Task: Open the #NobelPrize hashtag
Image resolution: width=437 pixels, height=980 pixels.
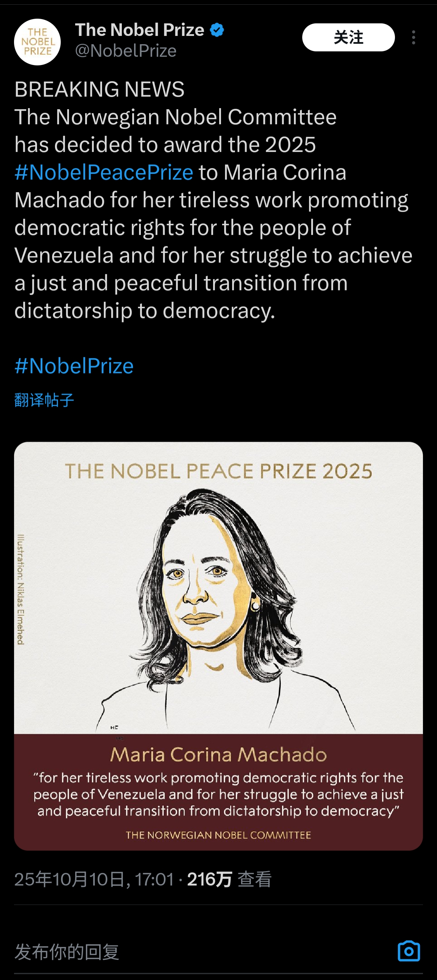Action: click(x=74, y=366)
